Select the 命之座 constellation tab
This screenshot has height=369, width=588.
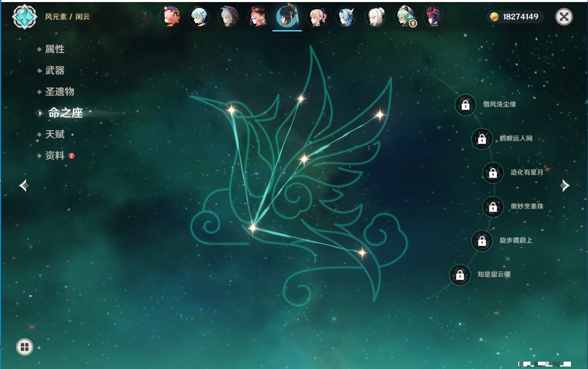[x=66, y=113]
